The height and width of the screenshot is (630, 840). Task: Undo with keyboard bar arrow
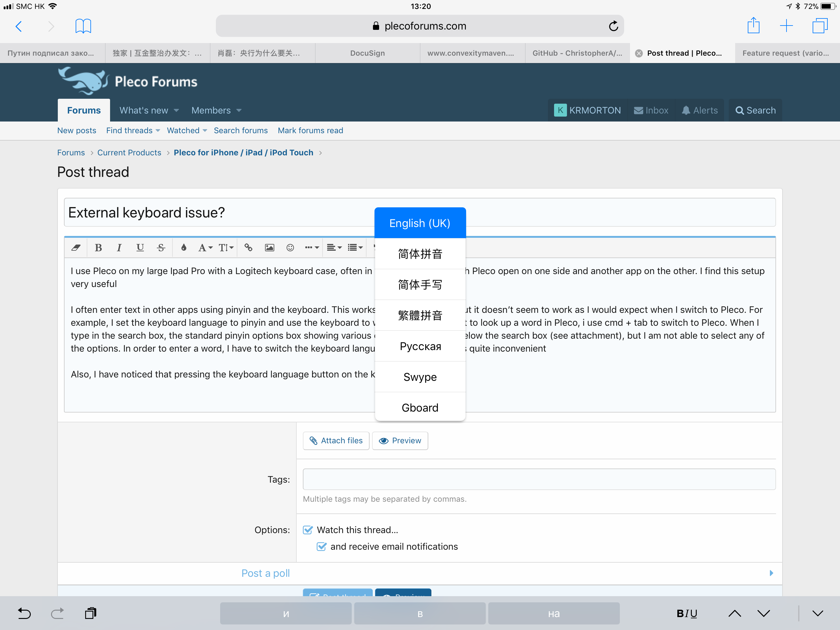pos(24,613)
